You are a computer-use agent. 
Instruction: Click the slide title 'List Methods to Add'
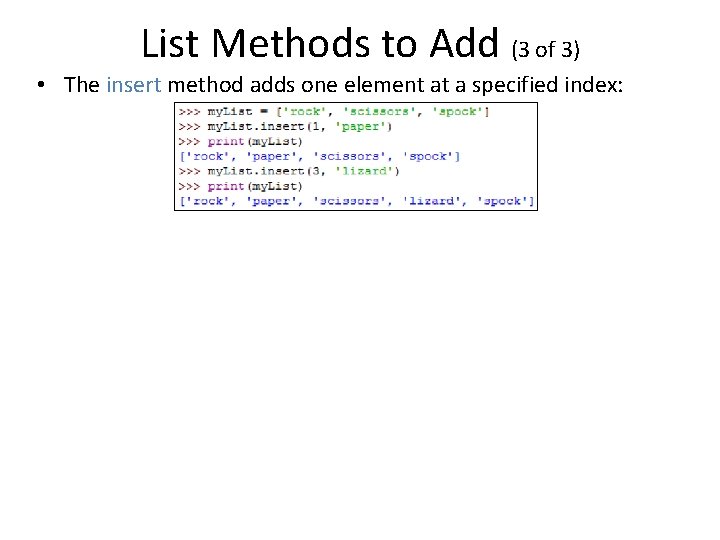click(320, 44)
